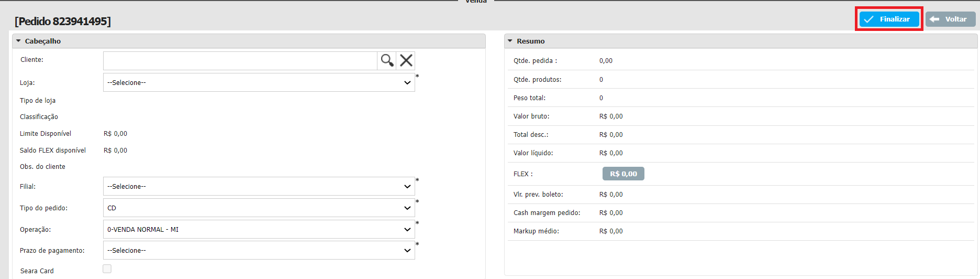
Task: Select the Pedido 823941495 heading text
Action: pos(63,22)
